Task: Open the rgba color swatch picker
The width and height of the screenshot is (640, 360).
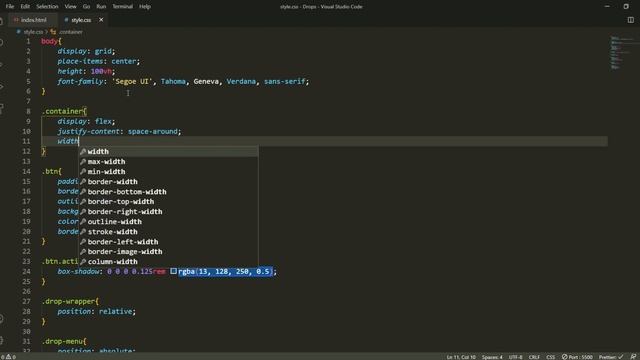Action: click(173, 271)
